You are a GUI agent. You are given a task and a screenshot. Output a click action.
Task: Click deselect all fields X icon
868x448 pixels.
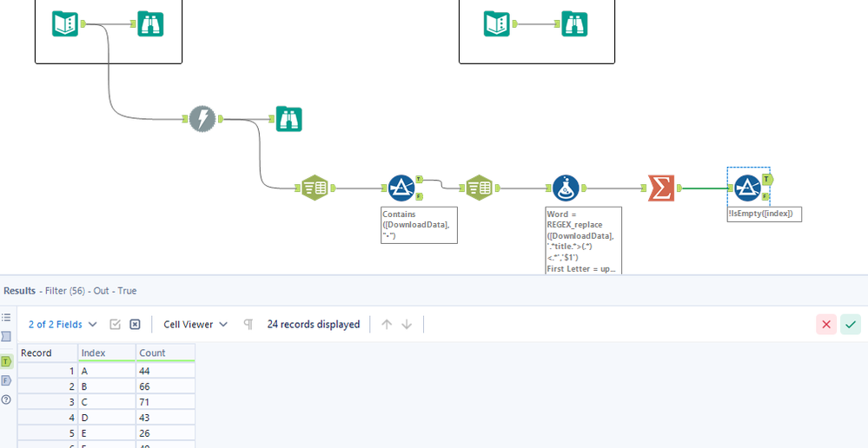pos(135,324)
